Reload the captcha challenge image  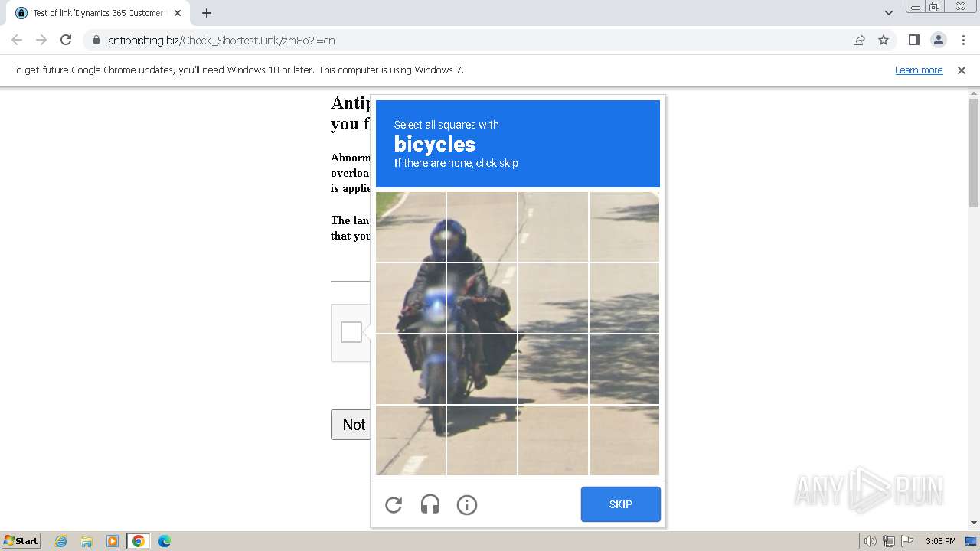[394, 505]
